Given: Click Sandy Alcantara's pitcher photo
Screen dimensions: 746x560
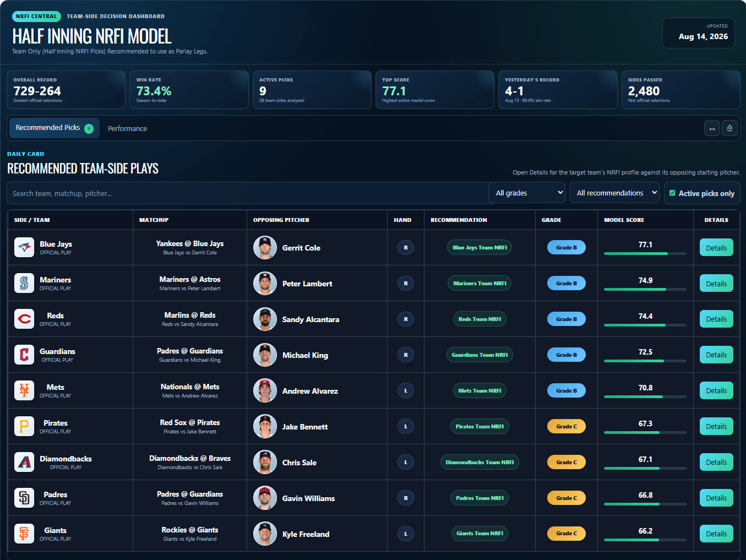Looking at the screenshot, I should (265, 319).
